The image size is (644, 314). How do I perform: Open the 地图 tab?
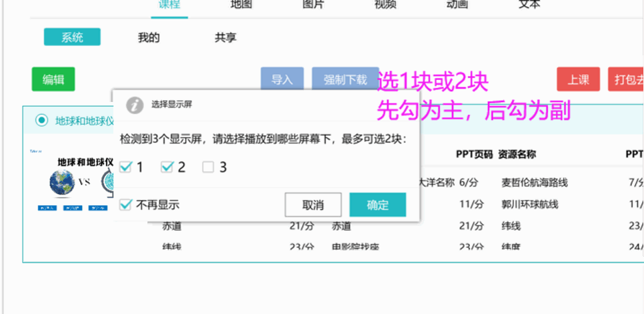(x=241, y=5)
